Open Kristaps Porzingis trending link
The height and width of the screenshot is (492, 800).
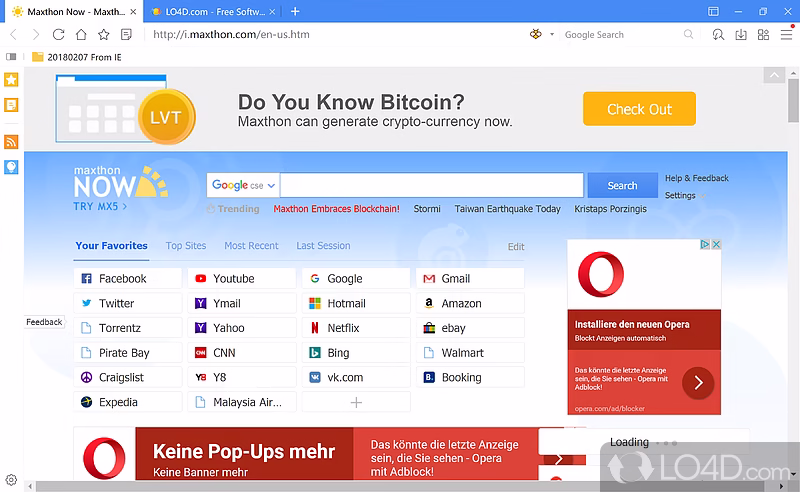tap(610, 209)
